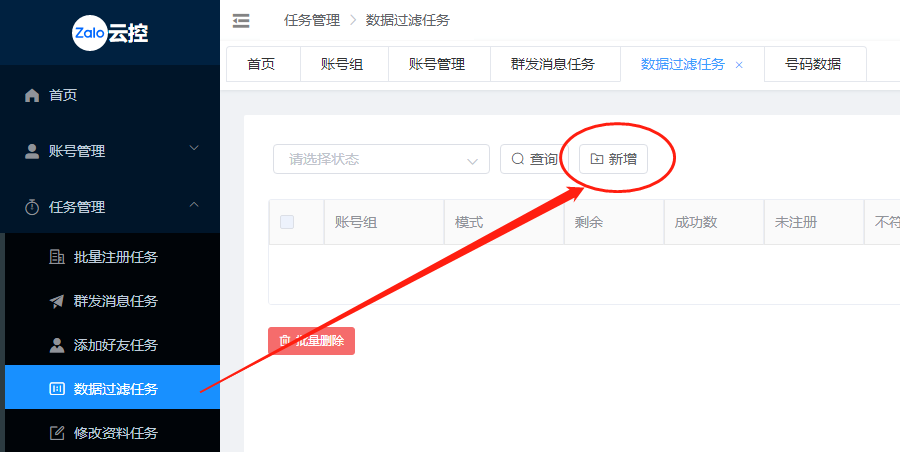Close the 数据过滤任务 tab

(739, 64)
